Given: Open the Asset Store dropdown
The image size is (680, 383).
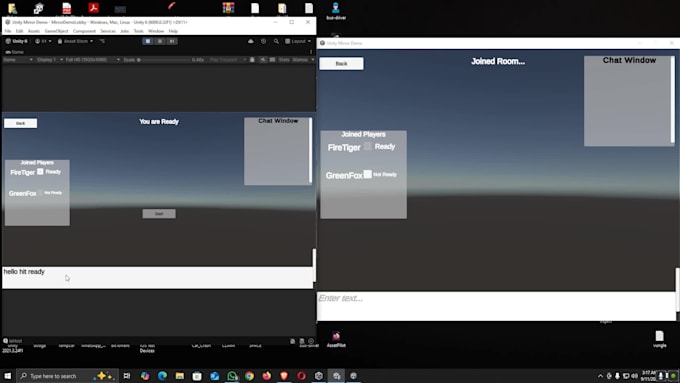Looking at the screenshot, I should click(75, 41).
